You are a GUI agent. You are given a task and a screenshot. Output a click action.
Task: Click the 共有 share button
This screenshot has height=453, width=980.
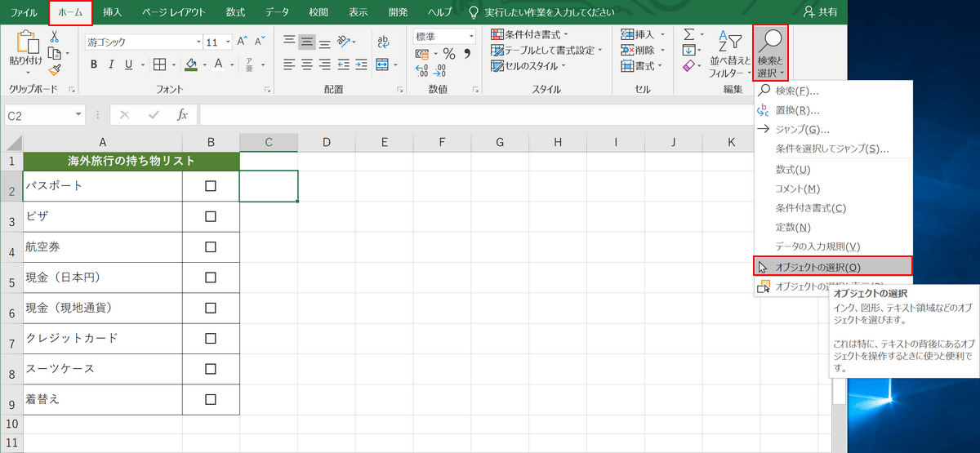coord(821,12)
